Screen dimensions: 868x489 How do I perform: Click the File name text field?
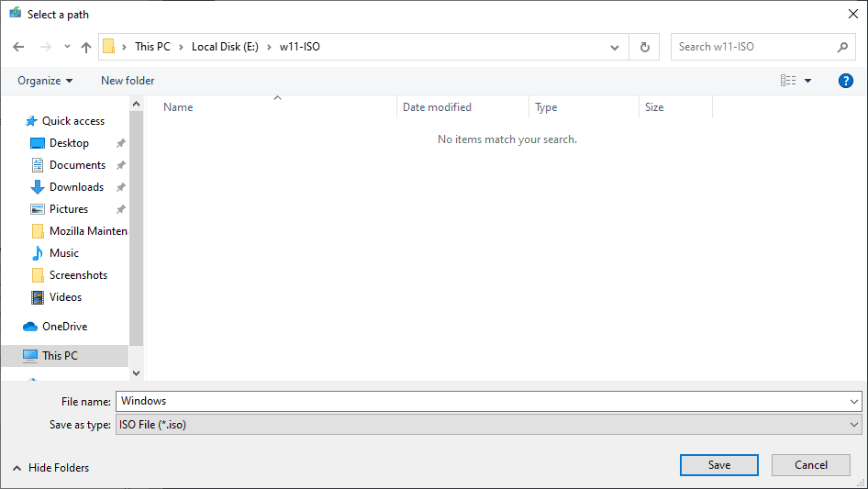click(x=482, y=401)
